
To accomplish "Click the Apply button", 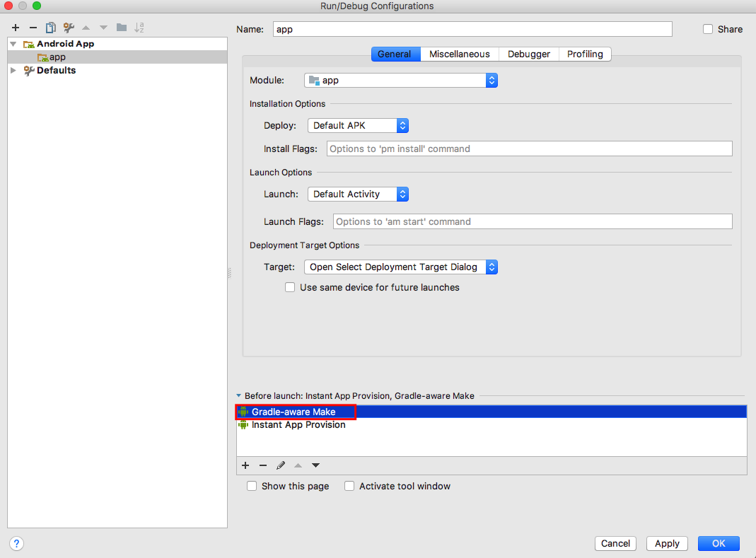I will [667, 544].
